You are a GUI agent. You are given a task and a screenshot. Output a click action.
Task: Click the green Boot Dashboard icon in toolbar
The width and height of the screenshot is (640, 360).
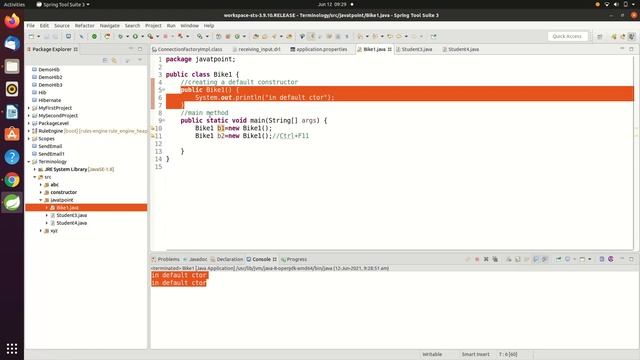[94, 36]
